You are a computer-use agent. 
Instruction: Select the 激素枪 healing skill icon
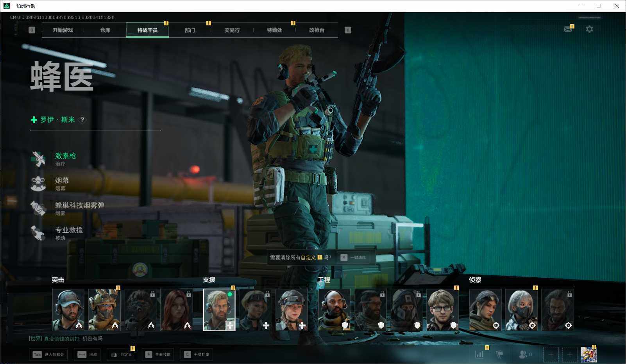pyautogui.click(x=38, y=159)
